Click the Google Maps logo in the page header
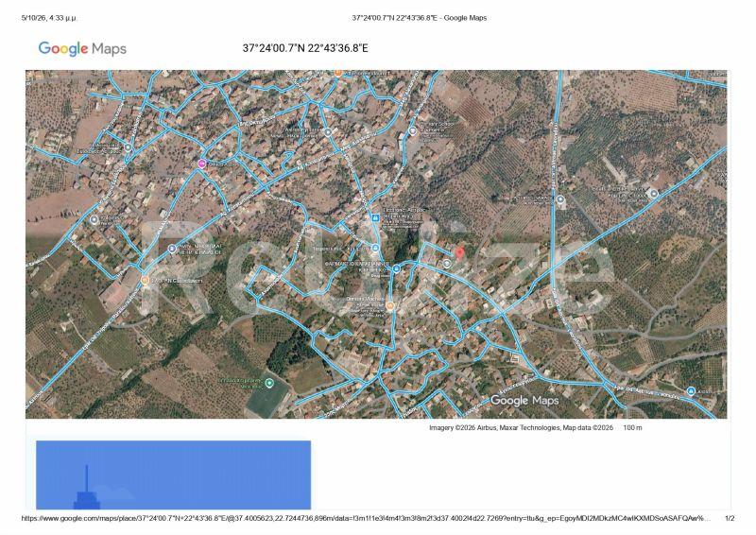The image size is (756, 535). pos(82,49)
